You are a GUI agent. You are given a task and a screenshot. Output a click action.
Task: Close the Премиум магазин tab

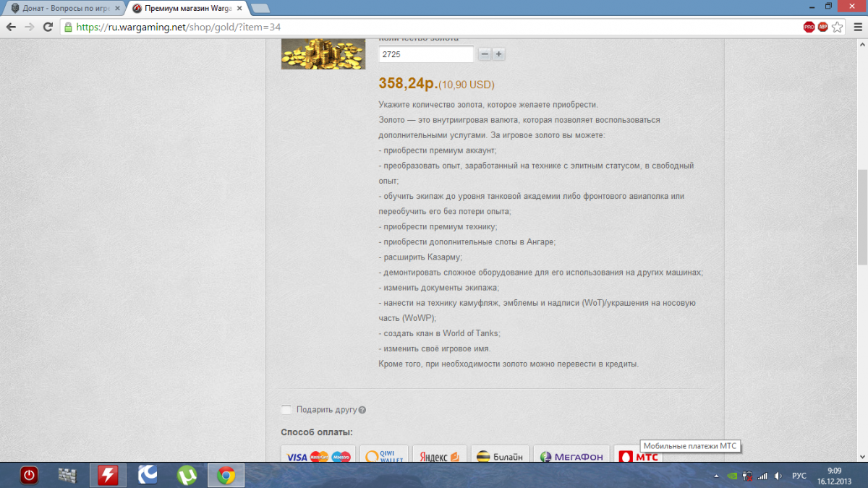tap(239, 8)
